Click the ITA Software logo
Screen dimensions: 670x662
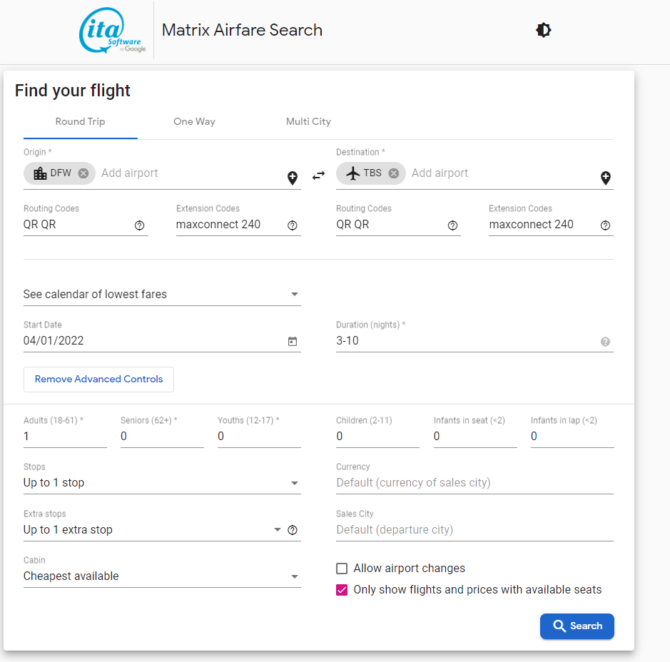(x=112, y=30)
